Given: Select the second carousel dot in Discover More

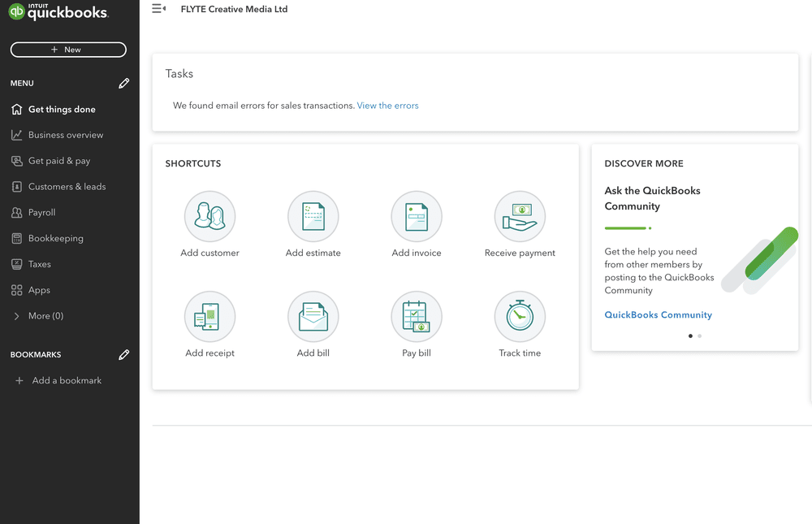Looking at the screenshot, I should click(x=700, y=336).
